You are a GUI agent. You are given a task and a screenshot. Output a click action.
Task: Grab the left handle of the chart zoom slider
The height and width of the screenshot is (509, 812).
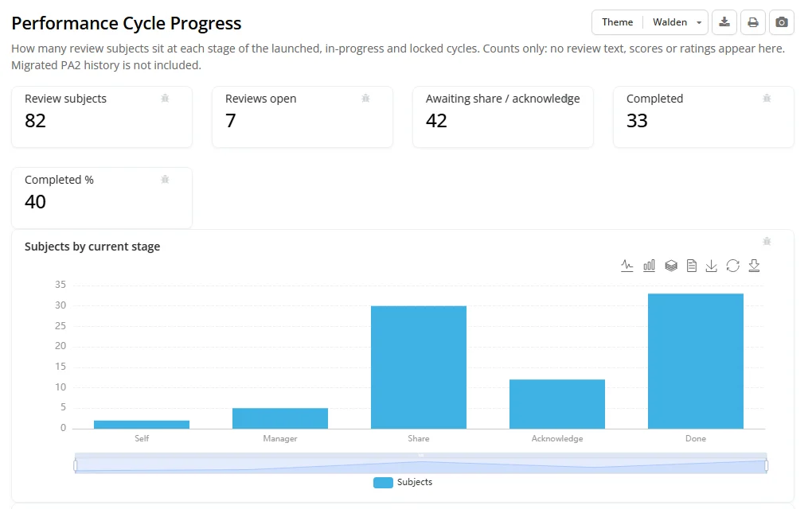click(x=76, y=465)
